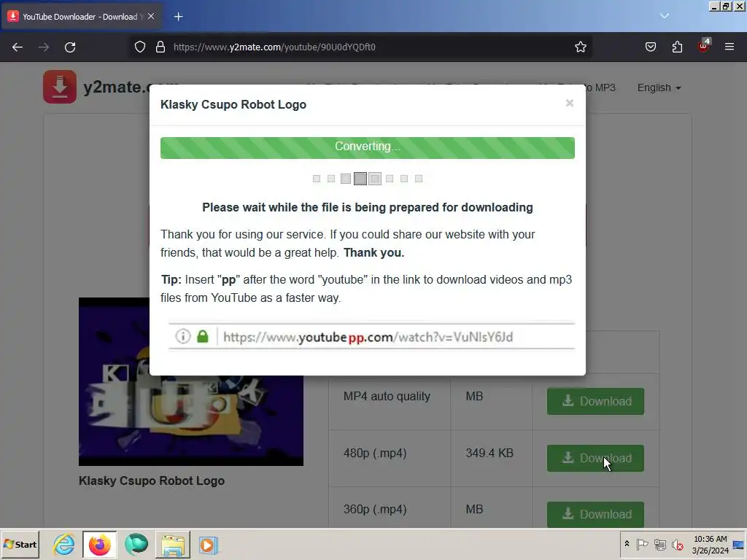
Task: Show hidden system tray icons
Action: 627,544
